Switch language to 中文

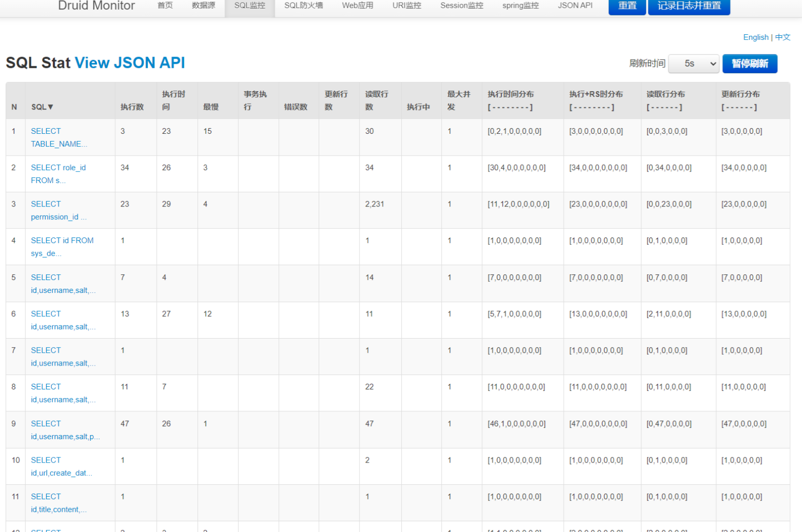(x=782, y=37)
